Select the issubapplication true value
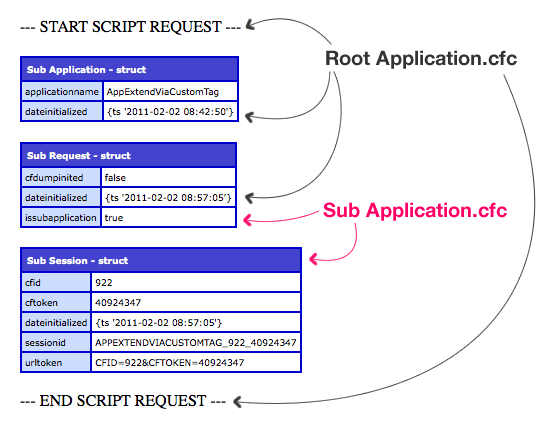 [x=168, y=218]
